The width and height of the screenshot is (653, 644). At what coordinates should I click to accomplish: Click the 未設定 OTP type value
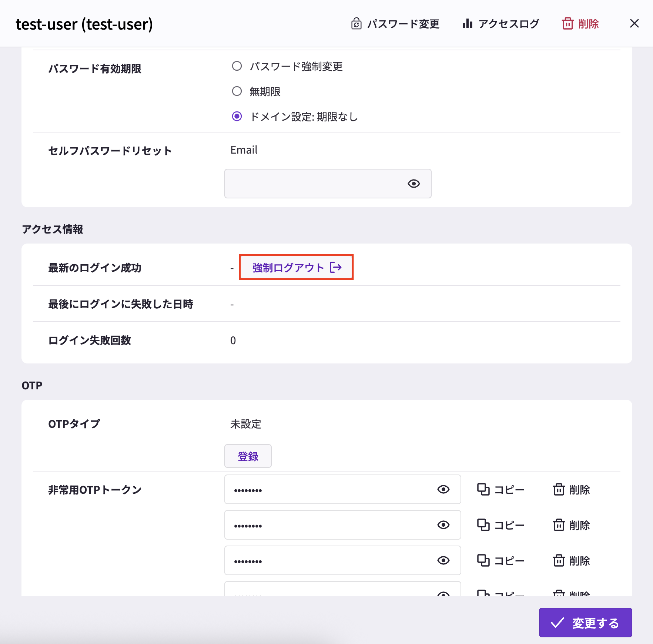point(246,424)
